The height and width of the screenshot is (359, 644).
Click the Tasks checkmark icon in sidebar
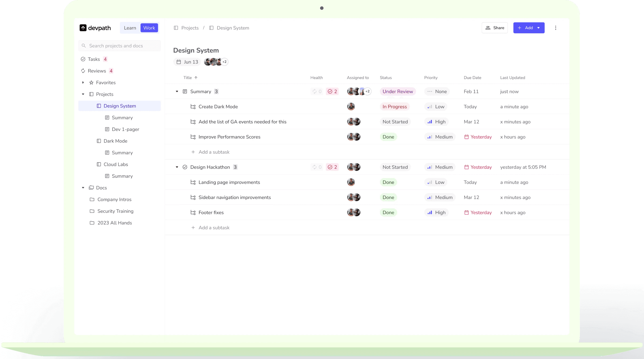83,59
